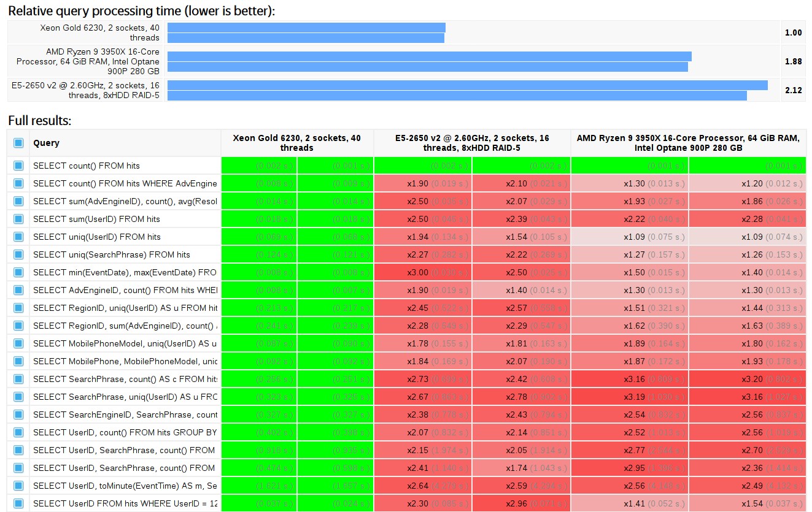
Task: Toggle checkbox for min(EventDate), max(EventDate) query
Action: click(x=18, y=272)
